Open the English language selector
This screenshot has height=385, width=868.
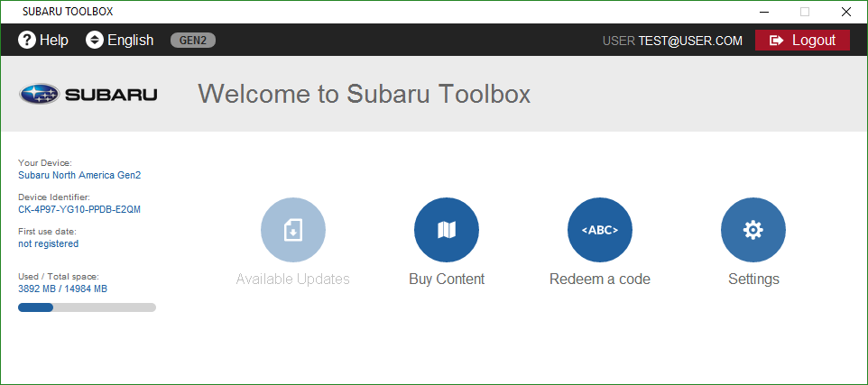120,40
